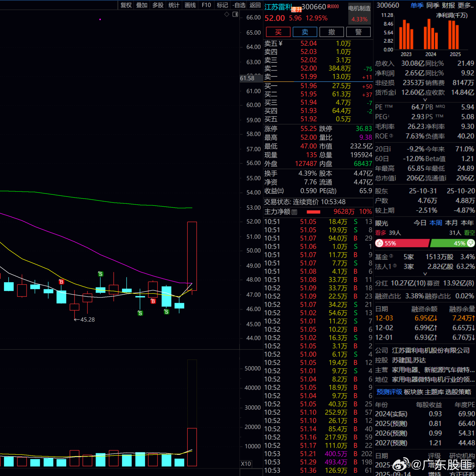Click the circled icon beside 法人1
This screenshot has height=476, width=476.
pos(395,266)
